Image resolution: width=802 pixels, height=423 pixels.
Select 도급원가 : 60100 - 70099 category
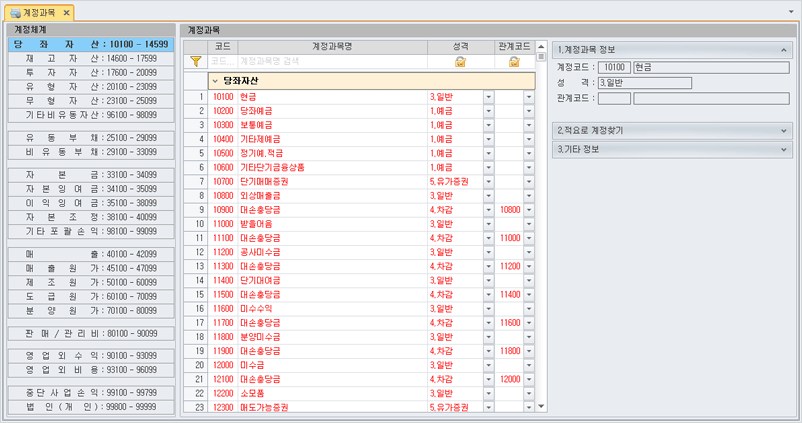(x=91, y=297)
